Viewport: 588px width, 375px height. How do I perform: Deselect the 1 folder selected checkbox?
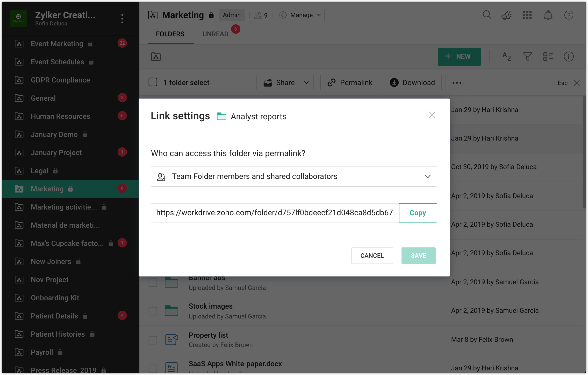click(153, 82)
